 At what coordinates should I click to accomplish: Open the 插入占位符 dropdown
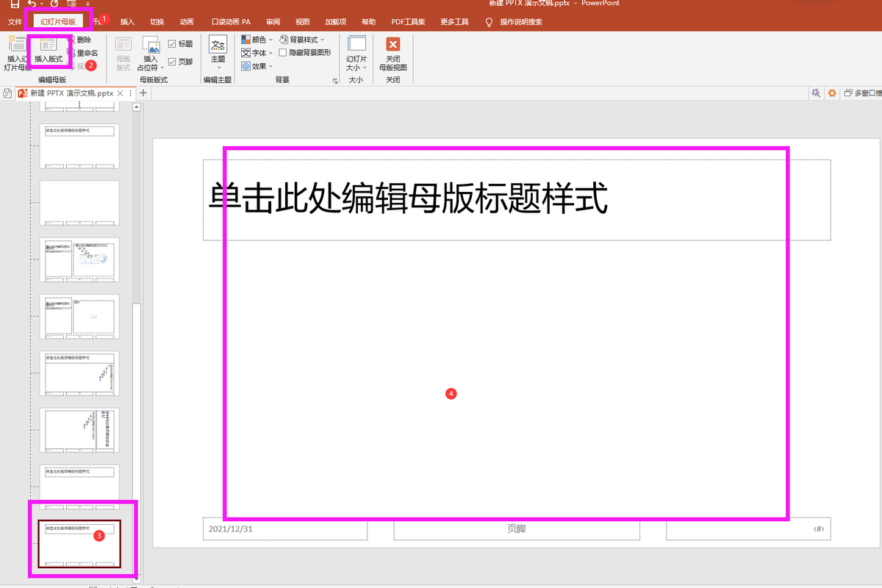[x=151, y=63]
